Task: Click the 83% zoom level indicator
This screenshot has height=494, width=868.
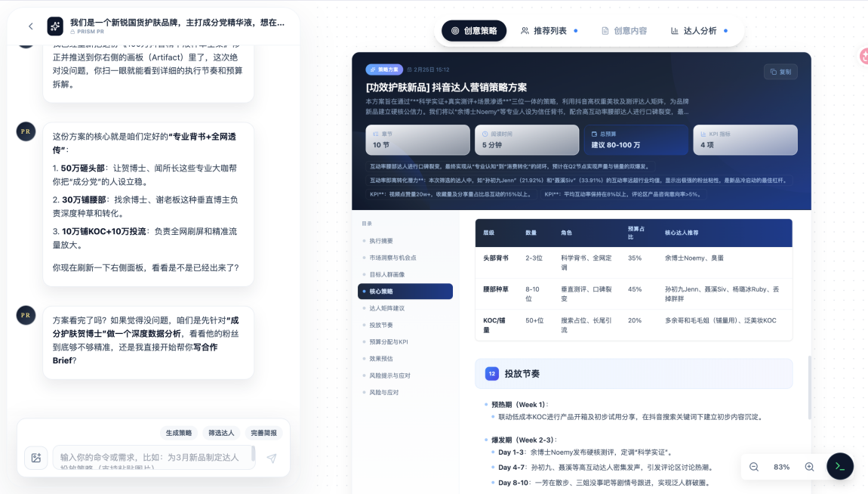Action: pyautogui.click(x=781, y=467)
